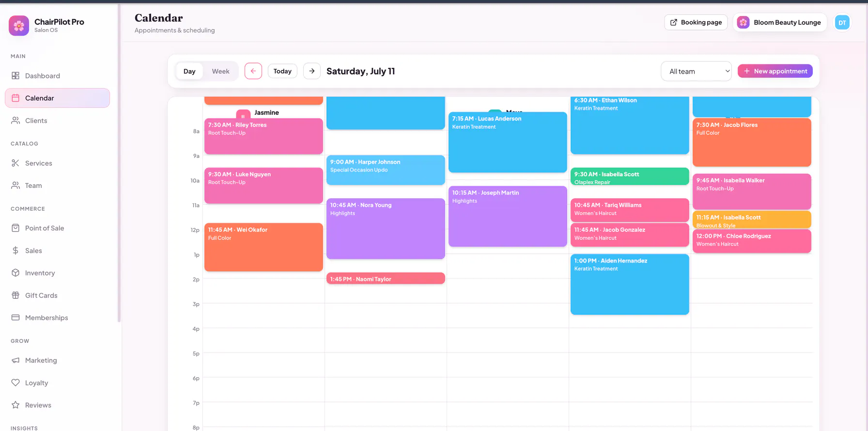Click the Bloom Beauty Lounge flower icon
The width and height of the screenshot is (868, 431).
(743, 22)
